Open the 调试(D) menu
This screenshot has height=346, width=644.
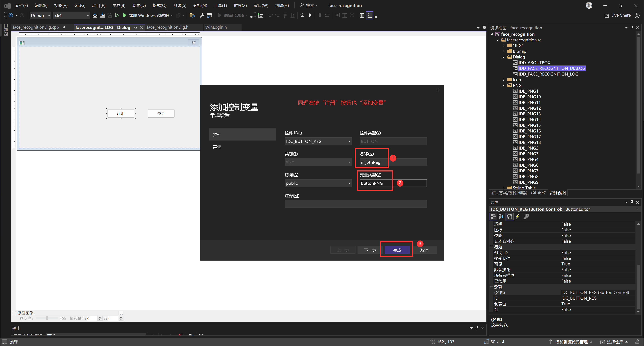pyautogui.click(x=139, y=6)
